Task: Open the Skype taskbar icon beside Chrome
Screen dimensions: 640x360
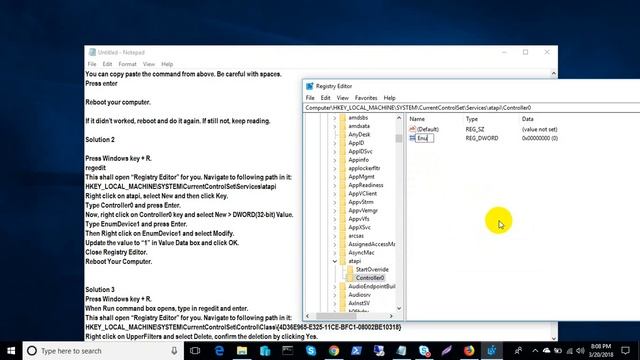Action: pos(311,351)
